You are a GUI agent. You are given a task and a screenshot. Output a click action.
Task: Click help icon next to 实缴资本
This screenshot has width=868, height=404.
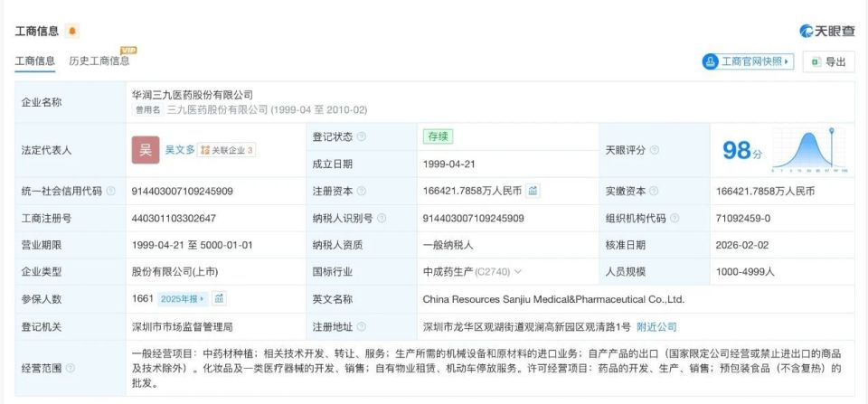coord(655,192)
